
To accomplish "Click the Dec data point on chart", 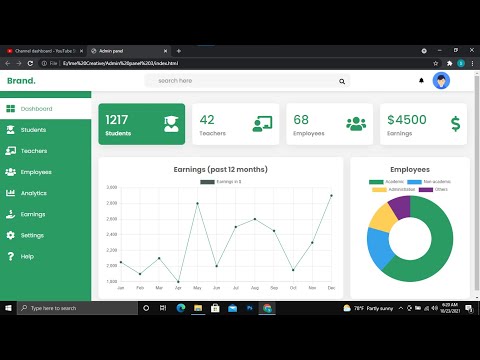I will click(331, 196).
